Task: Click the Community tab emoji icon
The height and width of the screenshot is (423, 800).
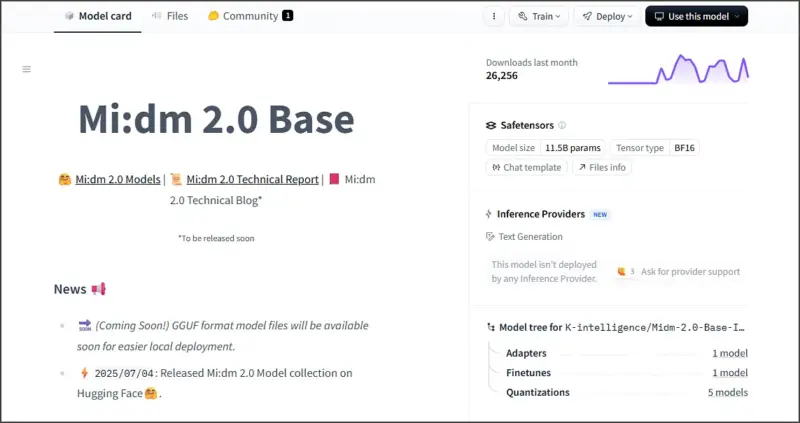Action: pos(213,16)
